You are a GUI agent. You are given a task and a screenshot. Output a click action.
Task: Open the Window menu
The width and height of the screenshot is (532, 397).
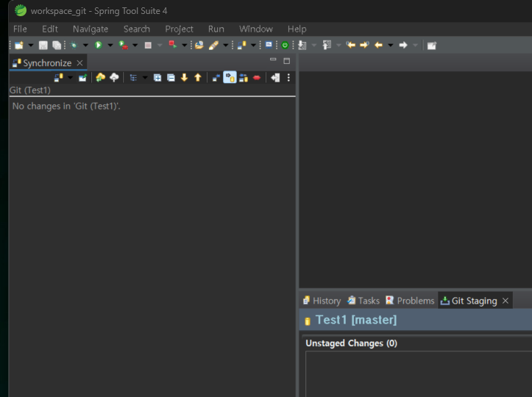[256, 29]
